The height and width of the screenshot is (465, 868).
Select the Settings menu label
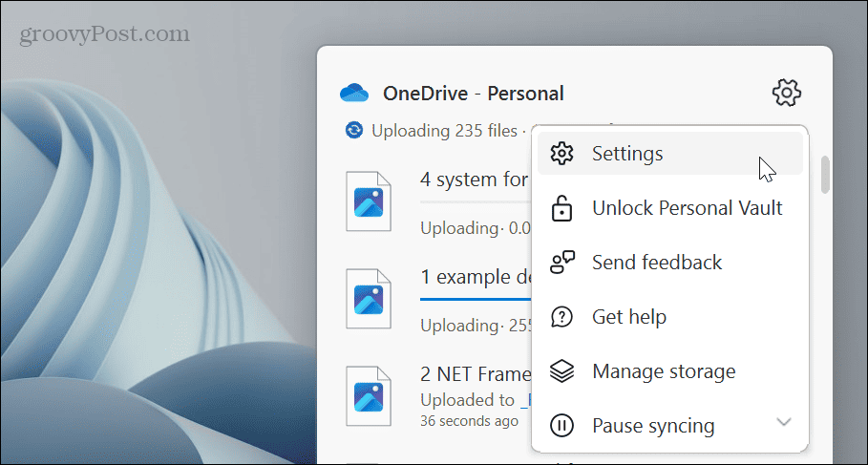[627, 154]
